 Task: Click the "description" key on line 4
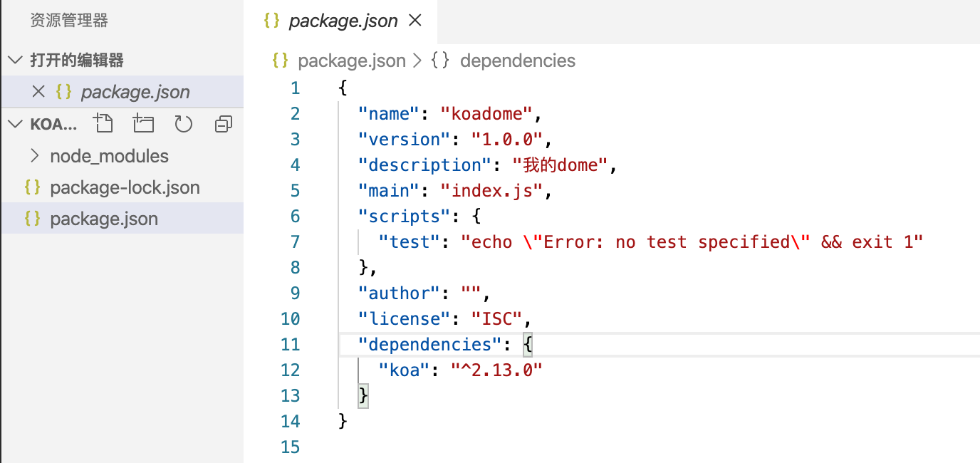tap(425, 165)
